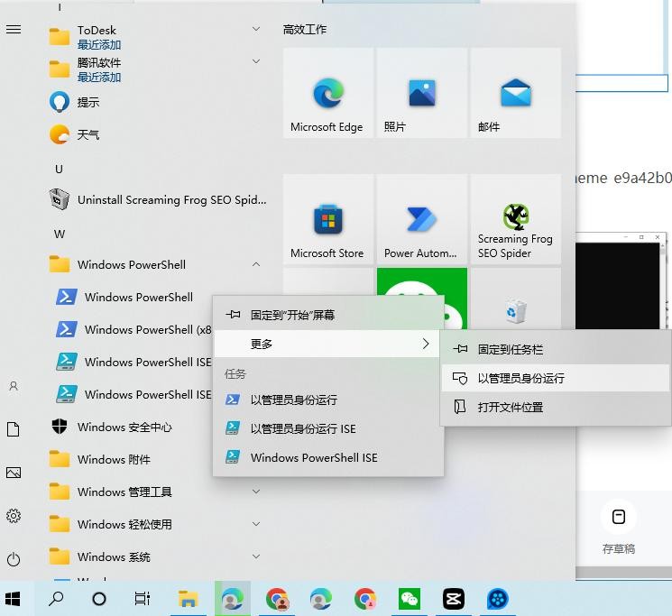Choose 以管理员身份运行 in the 更多 submenu
Viewport: 672px width, 616px height.
(556, 378)
